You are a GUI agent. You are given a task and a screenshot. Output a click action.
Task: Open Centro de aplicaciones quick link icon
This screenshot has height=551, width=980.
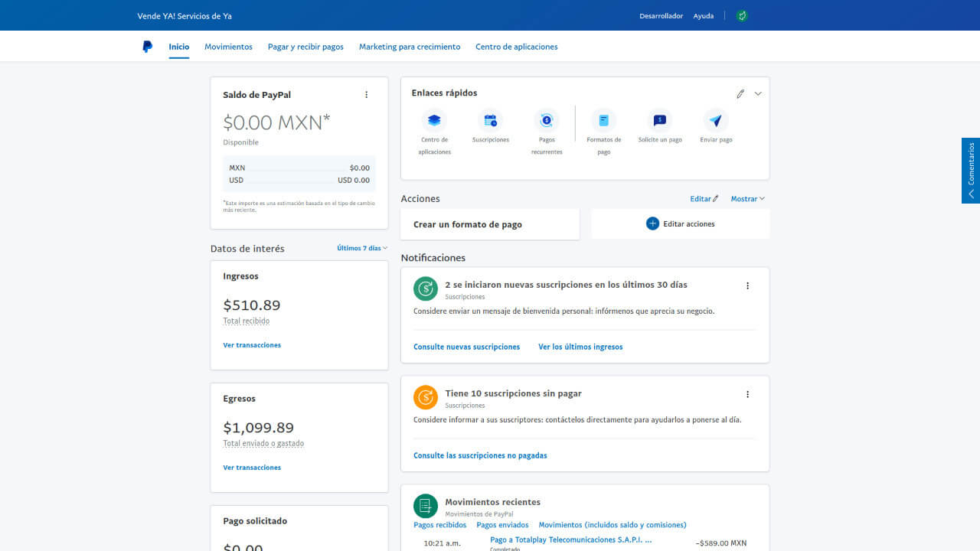click(434, 120)
